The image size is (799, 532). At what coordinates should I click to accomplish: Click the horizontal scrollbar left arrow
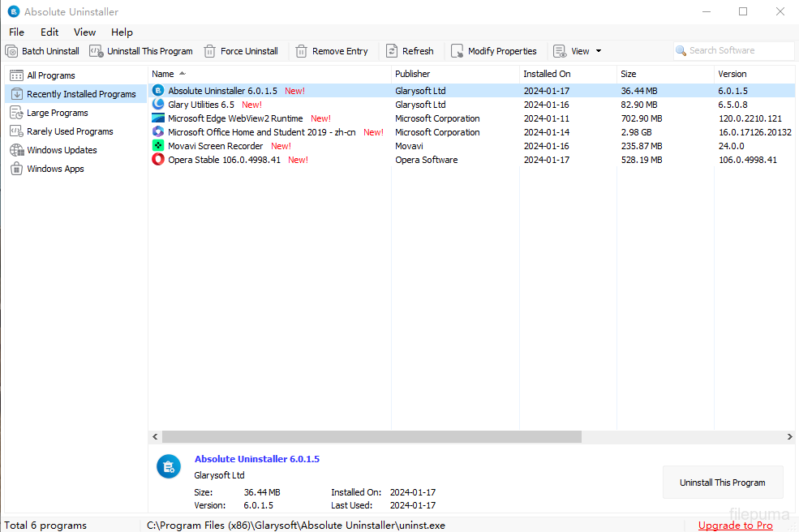point(155,436)
